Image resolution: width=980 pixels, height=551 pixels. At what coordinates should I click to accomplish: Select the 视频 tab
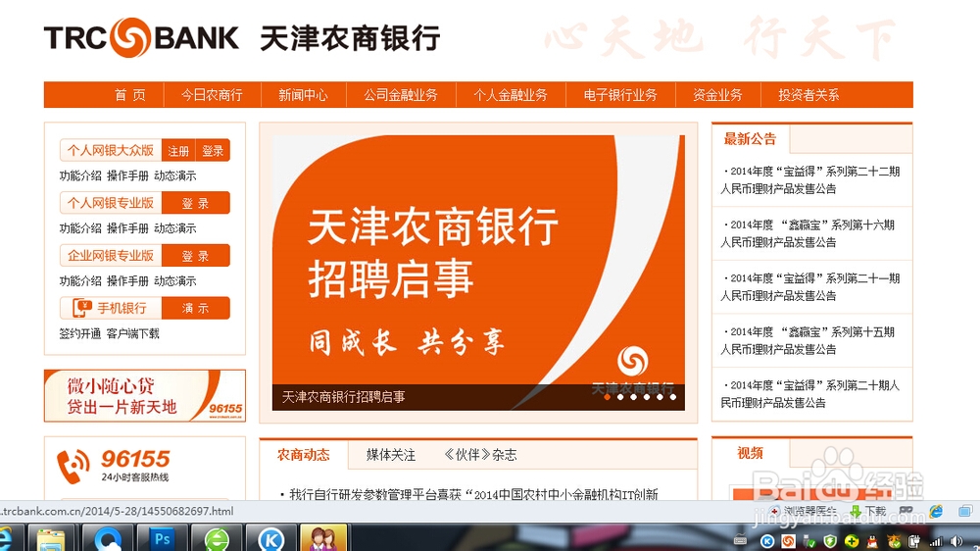tap(750, 453)
